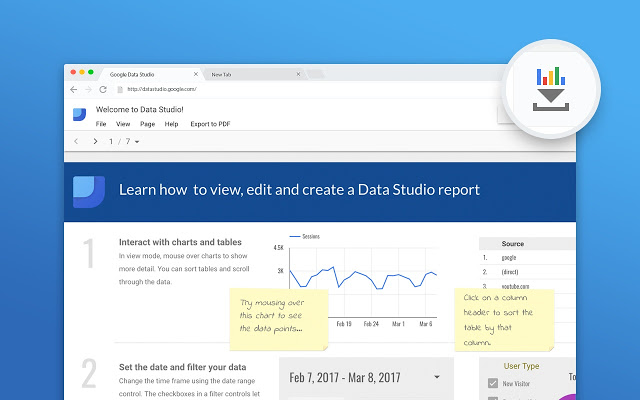Open the Help menu
Image resolution: width=640 pixels, height=400 pixels.
[x=171, y=124]
